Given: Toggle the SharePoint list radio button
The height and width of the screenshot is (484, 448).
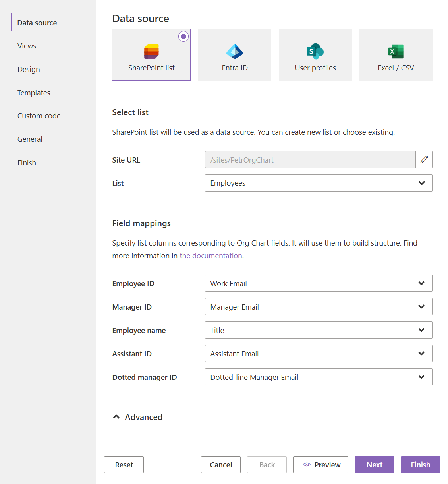Looking at the screenshot, I should coord(183,36).
